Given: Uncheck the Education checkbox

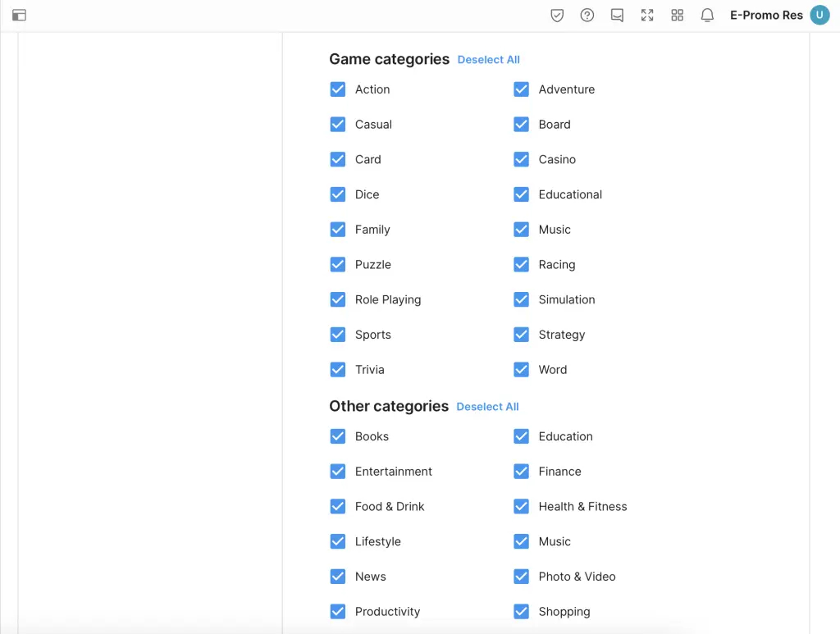Looking at the screenshot, I should (x=521, y=436).
